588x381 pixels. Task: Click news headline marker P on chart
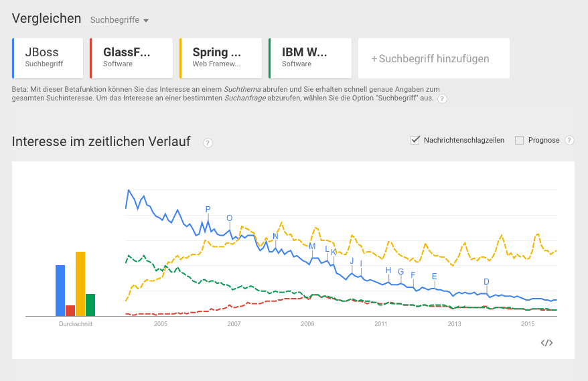208,210
